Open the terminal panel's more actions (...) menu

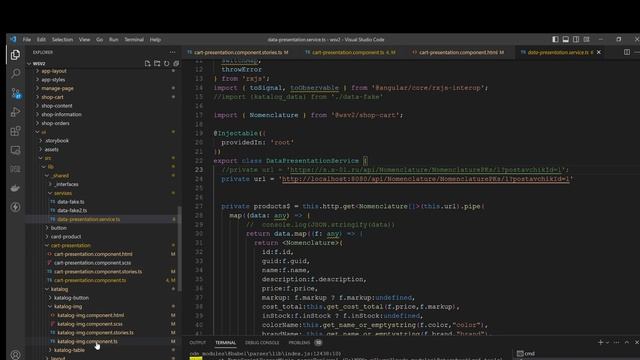click(616, 342)
